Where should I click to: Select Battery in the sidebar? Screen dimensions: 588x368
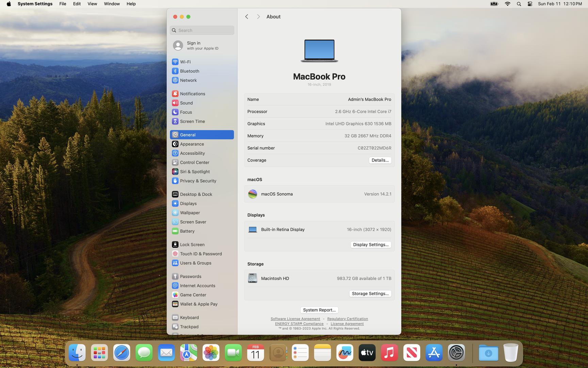point(187,231)
